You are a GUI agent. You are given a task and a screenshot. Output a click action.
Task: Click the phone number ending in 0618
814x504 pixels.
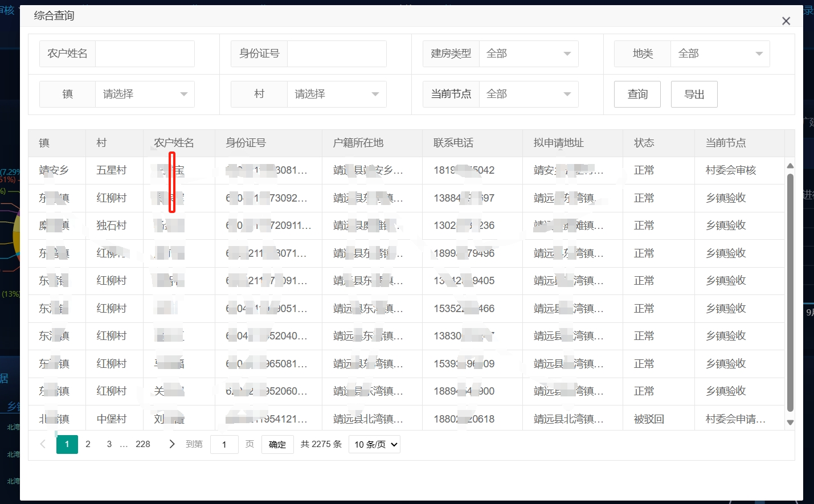pyautogui.click(x=464, y=419)
